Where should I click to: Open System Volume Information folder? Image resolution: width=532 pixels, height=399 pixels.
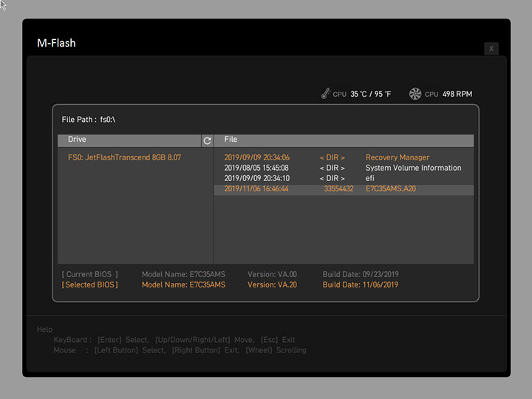click(413, 168)
